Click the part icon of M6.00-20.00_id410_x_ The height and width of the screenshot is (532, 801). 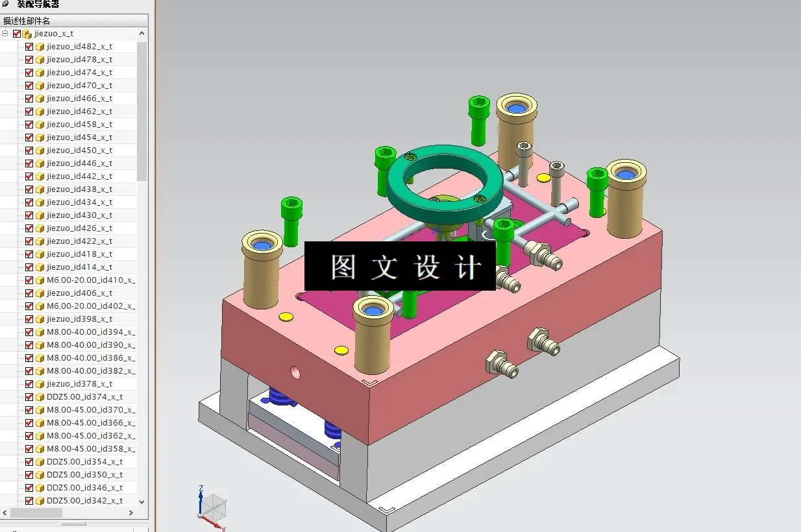click(40, 280)
